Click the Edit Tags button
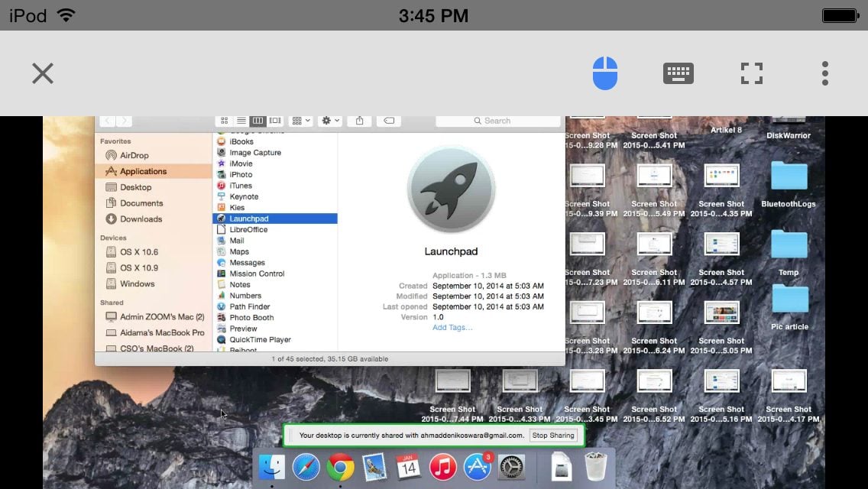Viewport: 868px width, 489px height. [389, 121]
